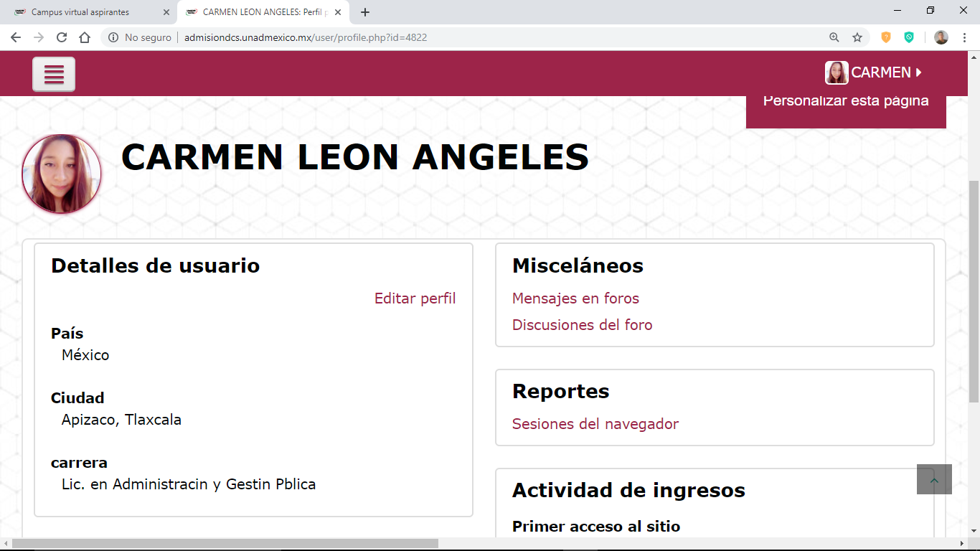Open Discusiones del foro link
The image size is (980, 551).
tap(582, 325)
